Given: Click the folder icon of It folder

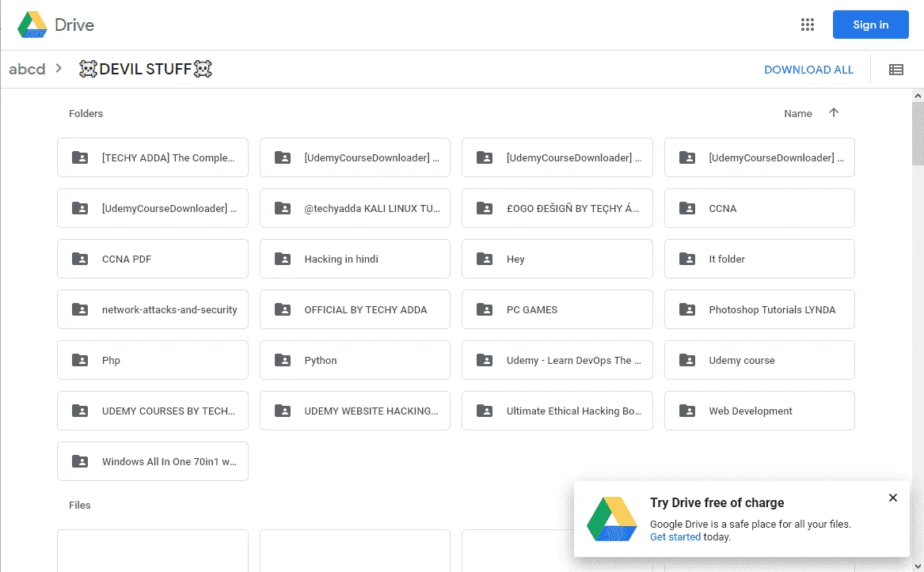Looking at the screenshot, I should [687, 259].
